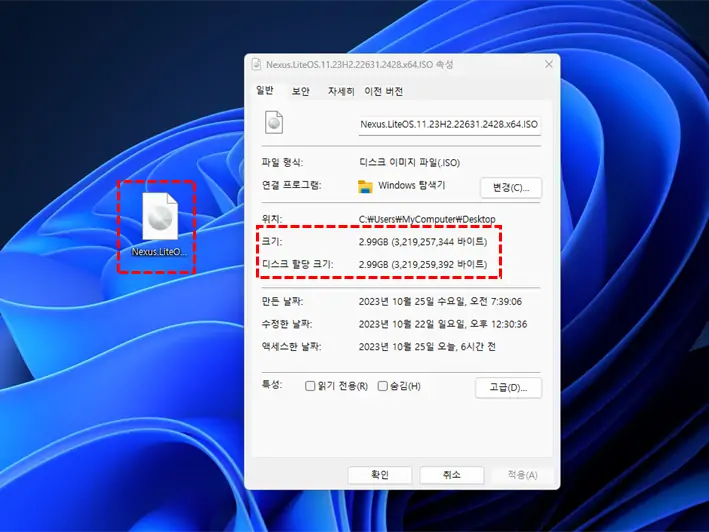Click the 연결 프로그램: label
709x532 pixels.
coord(291,185)
